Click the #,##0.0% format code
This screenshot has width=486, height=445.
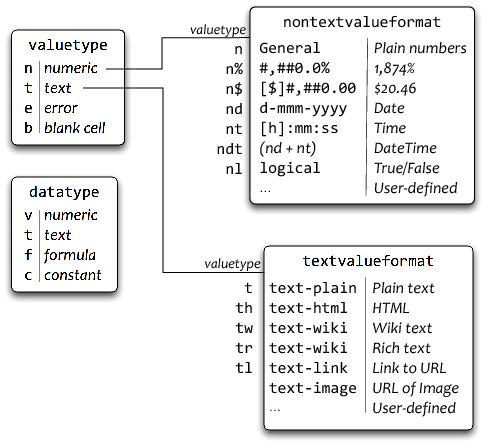[295, 68]
